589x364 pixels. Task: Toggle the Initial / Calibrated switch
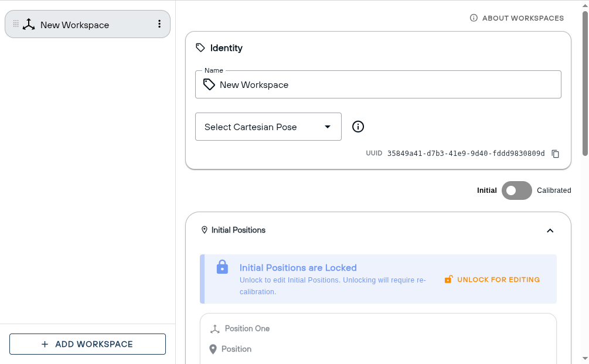[516, 190]
